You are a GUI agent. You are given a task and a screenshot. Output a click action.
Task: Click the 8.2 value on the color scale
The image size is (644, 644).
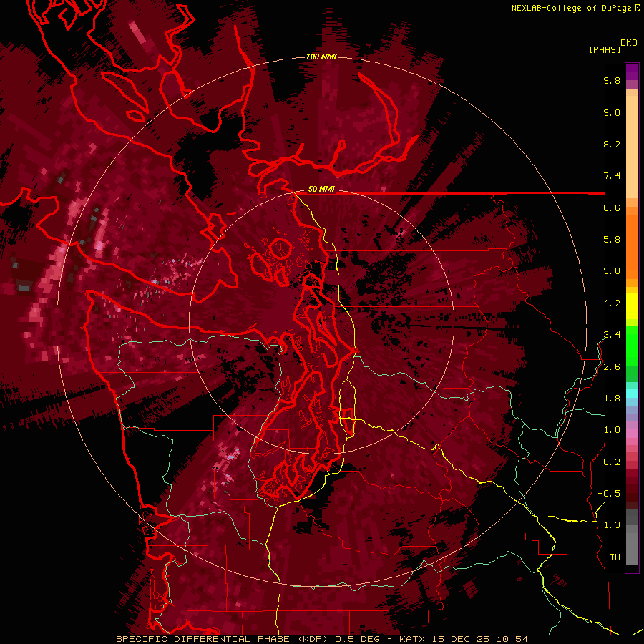[612, 144]
